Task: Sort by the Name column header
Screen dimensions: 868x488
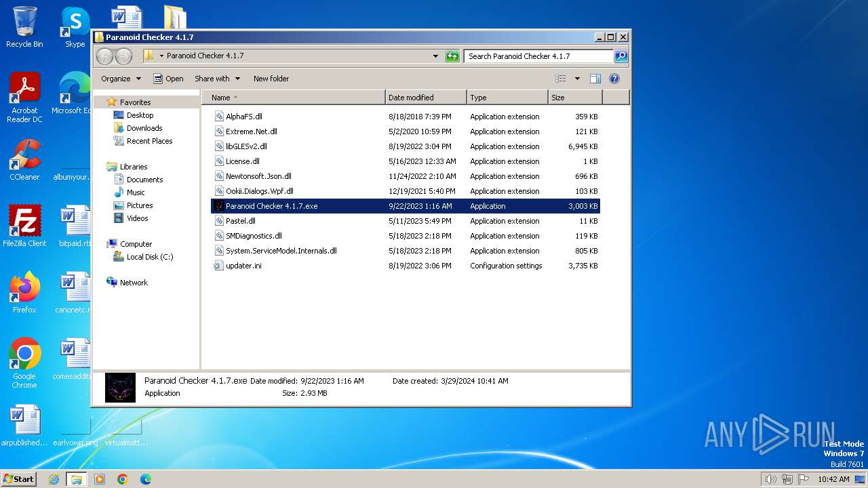Action: [x=294, y=98]
